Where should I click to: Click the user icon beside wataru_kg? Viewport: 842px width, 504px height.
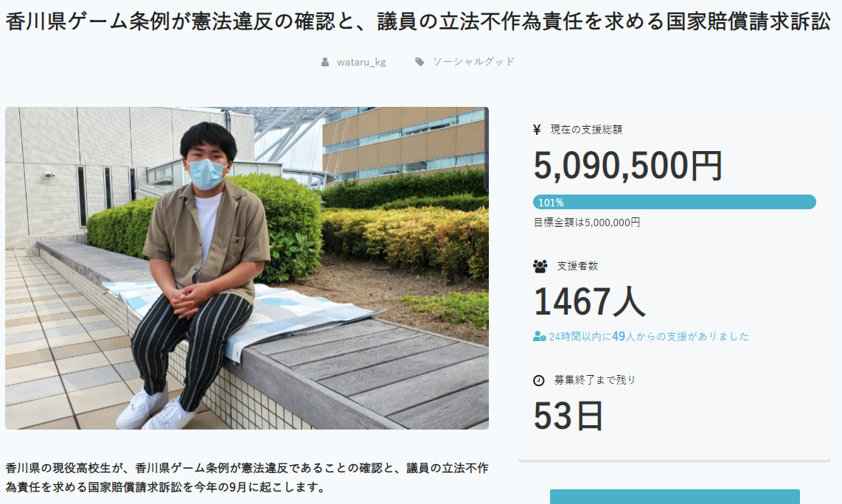pos(325,62)
